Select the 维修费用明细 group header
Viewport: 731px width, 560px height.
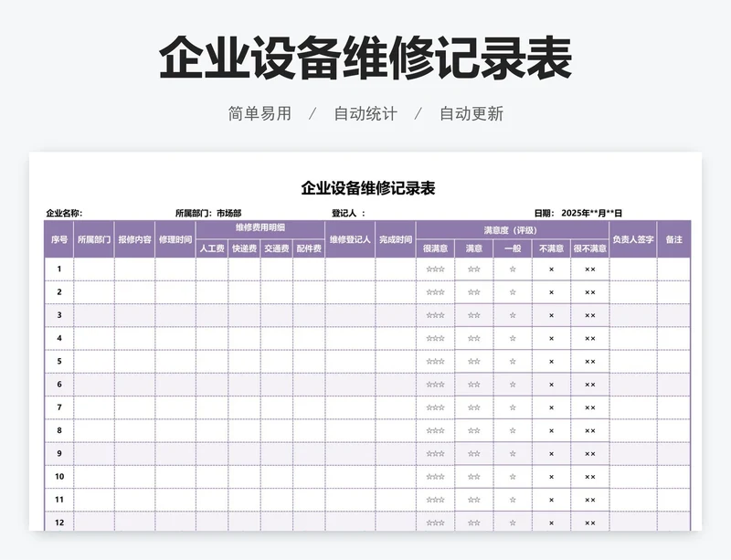[260, 228]
